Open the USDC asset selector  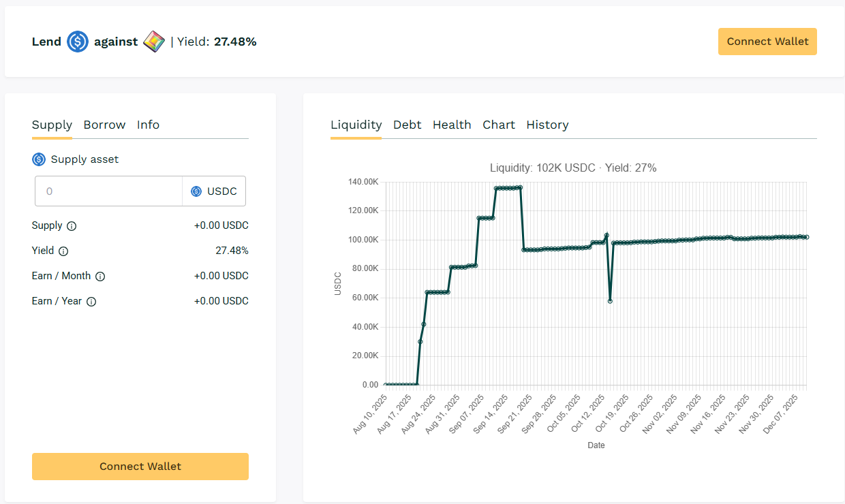coord(214,191)
